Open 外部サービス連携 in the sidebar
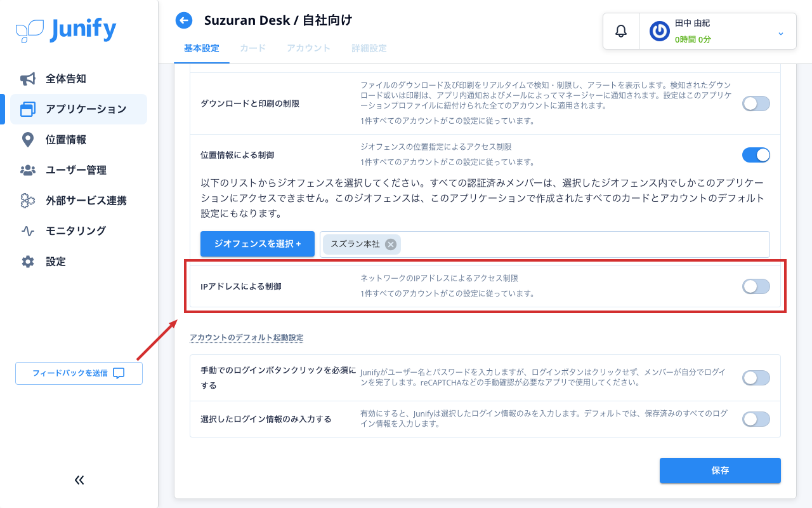Image resolution: width=812 pixels, height=508 pixels. [x=79, y=201]
